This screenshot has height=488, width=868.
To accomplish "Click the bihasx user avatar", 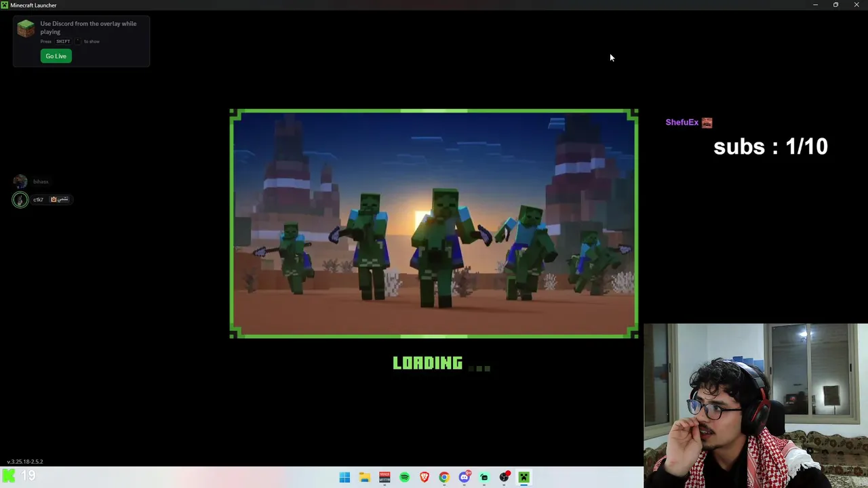I will tap(20, 182).
